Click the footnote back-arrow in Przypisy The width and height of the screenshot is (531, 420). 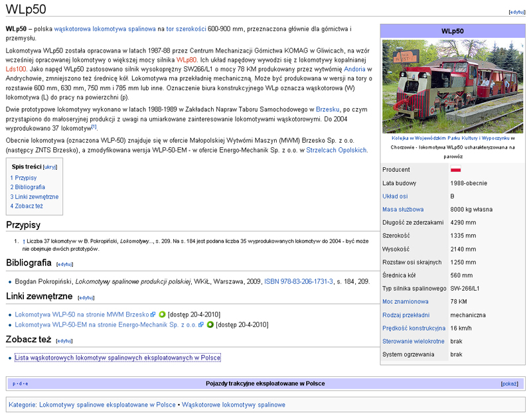pyautogui.click(x=24, y=242)
